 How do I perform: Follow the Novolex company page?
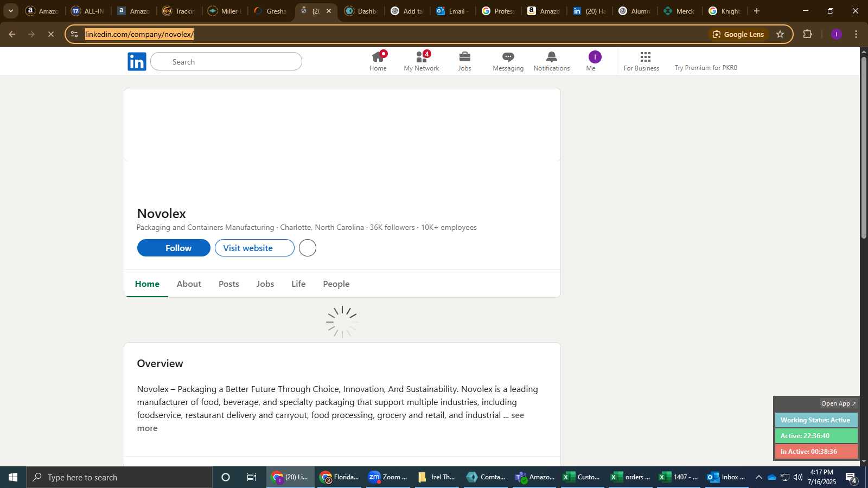174,248
